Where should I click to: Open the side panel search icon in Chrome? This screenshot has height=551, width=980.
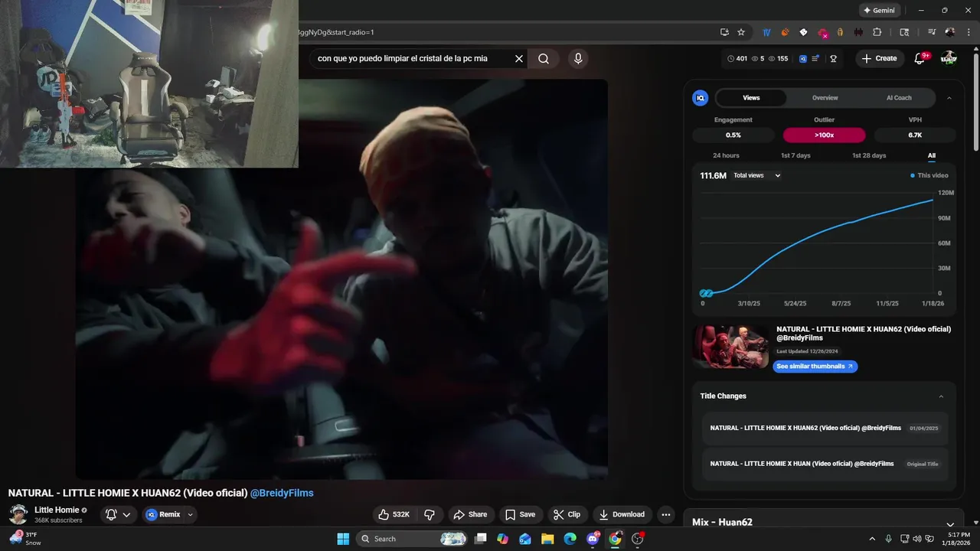point(904,32)
